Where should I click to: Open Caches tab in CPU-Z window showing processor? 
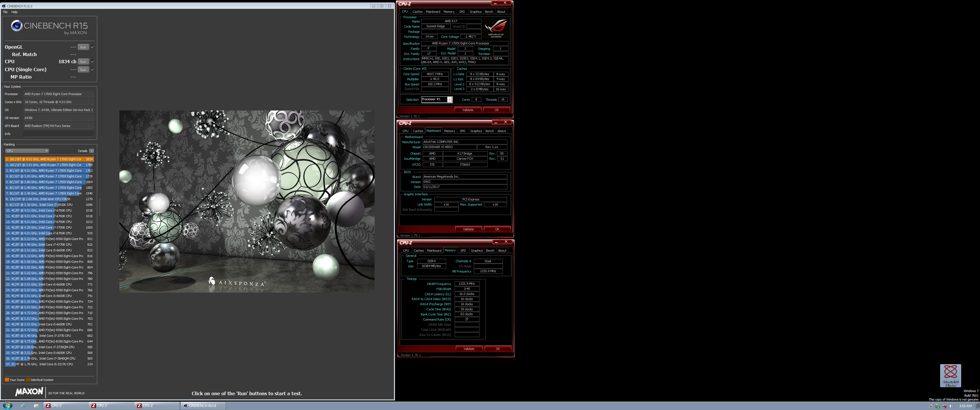coord(417,12)
